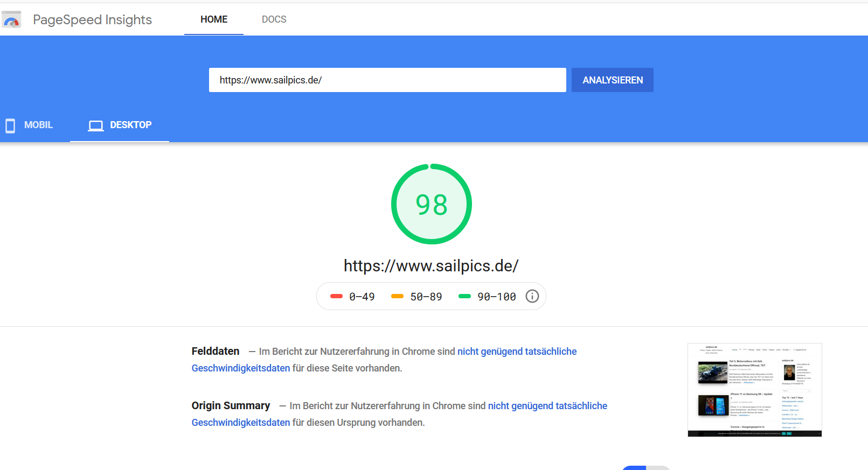Screen dimensions: 868x470
Task: Open the DOCS tab
Action: pos(274,19)
